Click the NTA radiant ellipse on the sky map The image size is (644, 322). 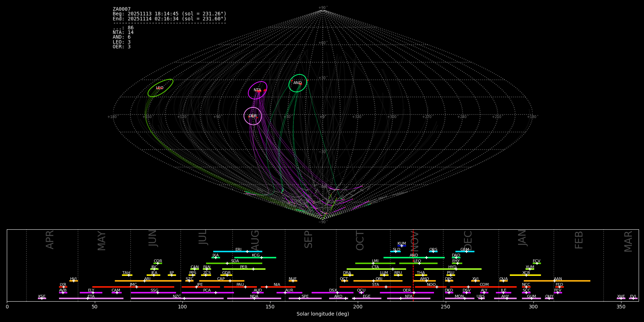tap(258, 90)
